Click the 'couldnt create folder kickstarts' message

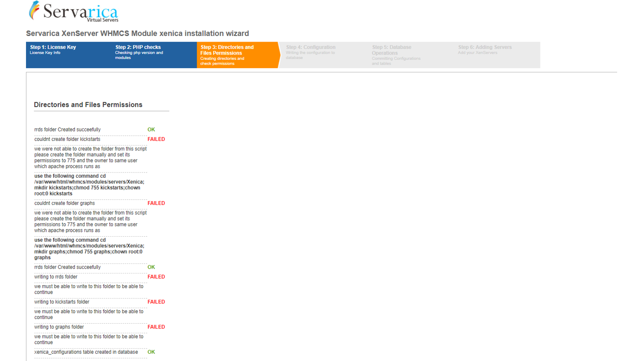(67, 139)
